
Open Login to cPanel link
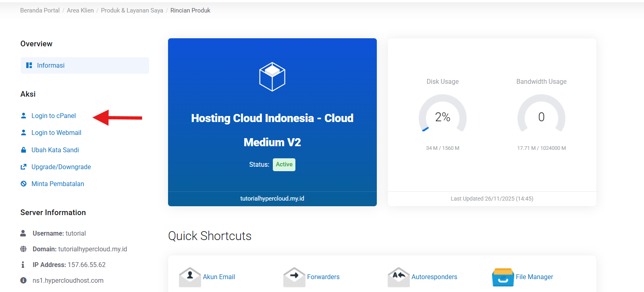point(54,116)
